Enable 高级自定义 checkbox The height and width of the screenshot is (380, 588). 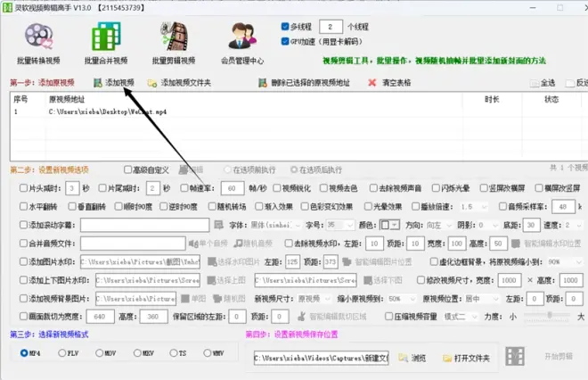127,169
